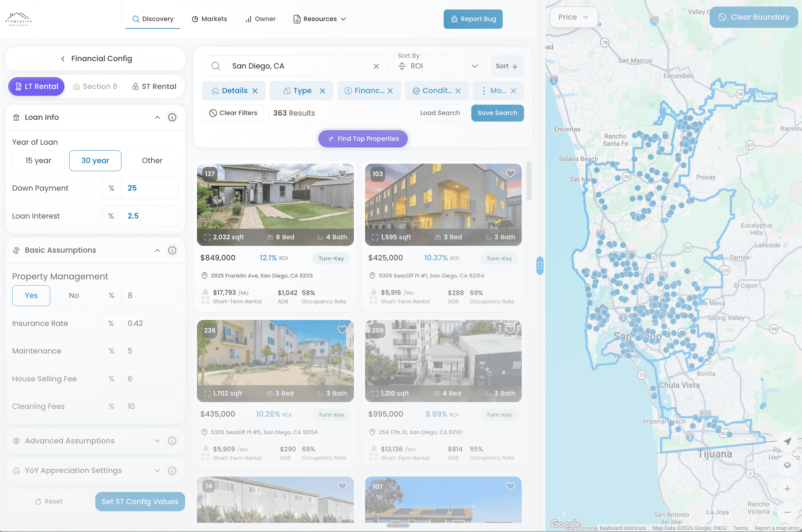Click Basic Assumptions info icon

coord(172,250)
